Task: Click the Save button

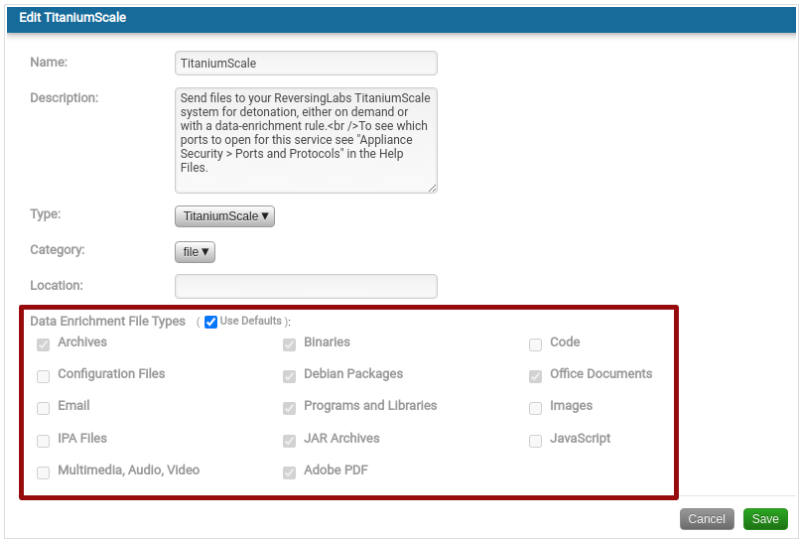Action: pos(765,519)
